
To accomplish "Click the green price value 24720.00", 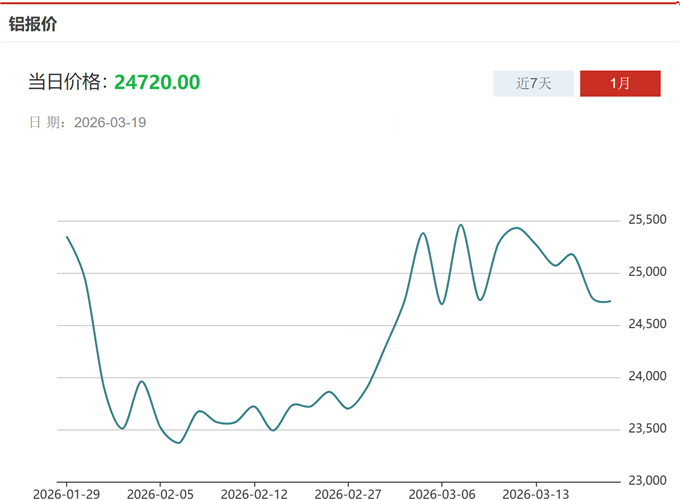I will (156, 82).
